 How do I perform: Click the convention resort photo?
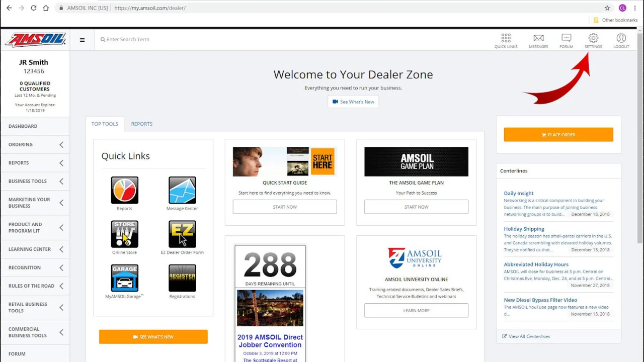click(270, 308)
